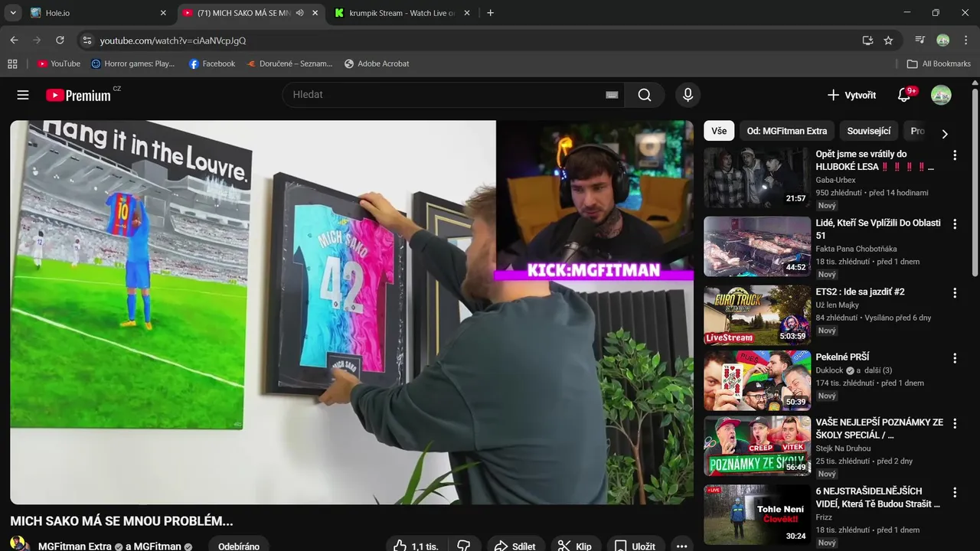980x551 pixels.
Task: Open the YouTube account avatar menu
Action: coord(941,95)
